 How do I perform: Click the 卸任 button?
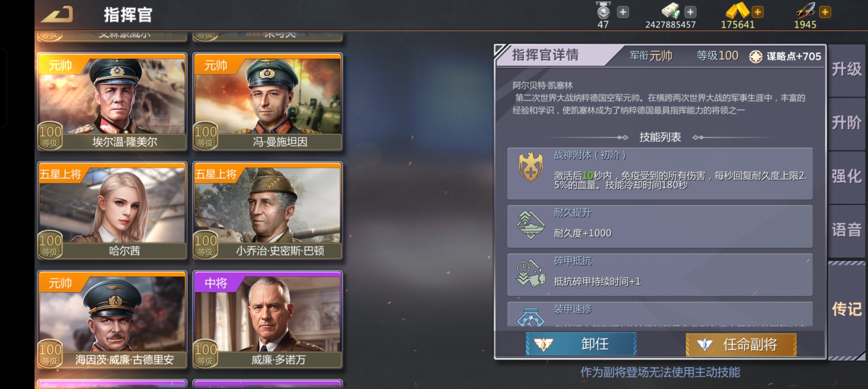point(581,344)
